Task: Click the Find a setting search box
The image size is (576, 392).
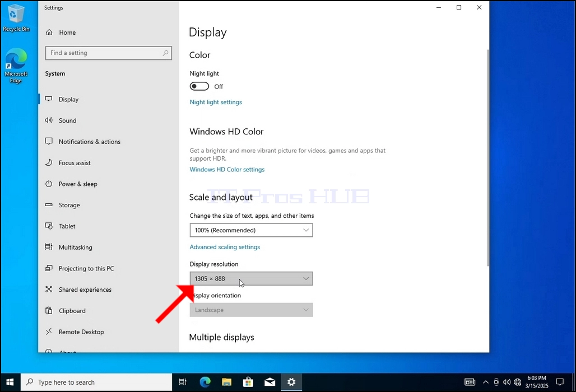Action: coord(109,53)
